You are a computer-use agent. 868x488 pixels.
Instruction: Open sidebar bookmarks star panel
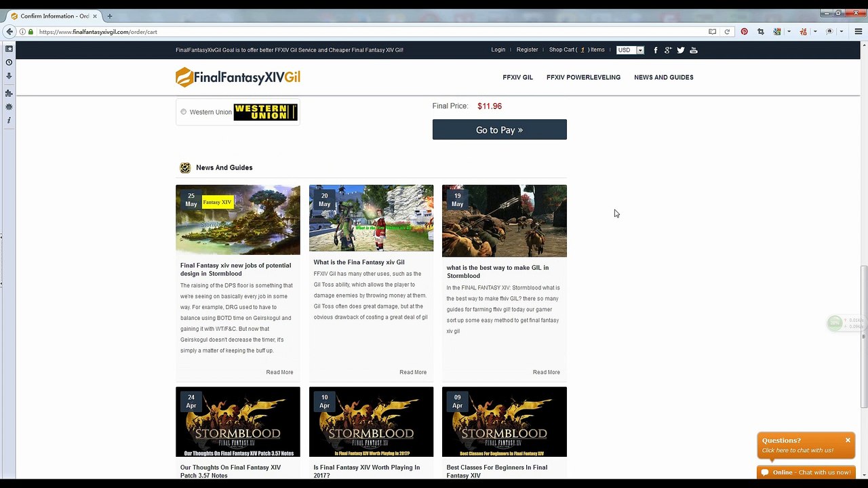(9, 49)
